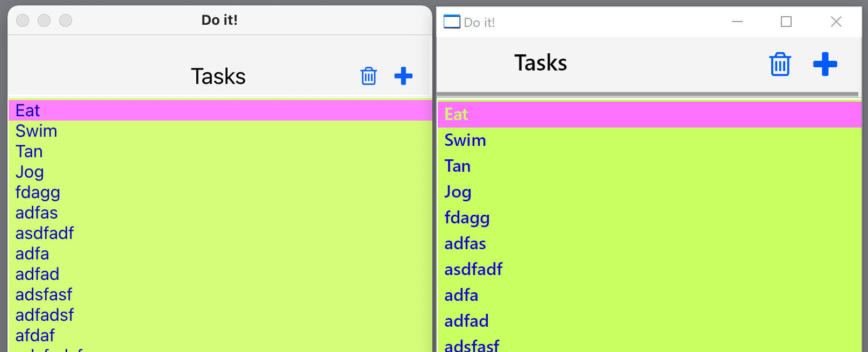Image resolution: width=868 pixels, height=352 pixels.
Task: Select the Jog task in the Windows-style window
Action: tap(458, 192)
